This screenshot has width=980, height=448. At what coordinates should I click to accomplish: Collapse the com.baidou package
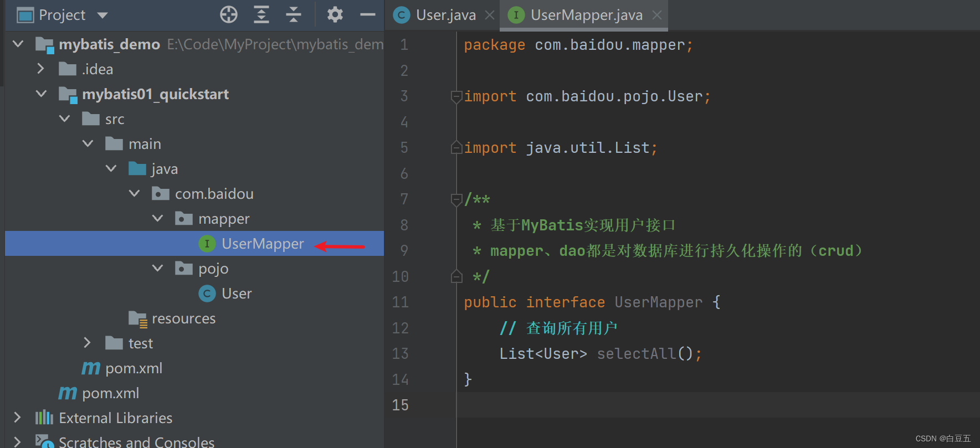[135, 193]
